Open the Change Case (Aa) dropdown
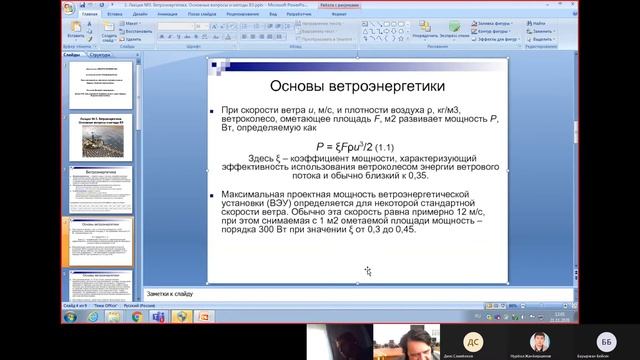Viewport: 640px width, 360px height. (x=216, y=37)
